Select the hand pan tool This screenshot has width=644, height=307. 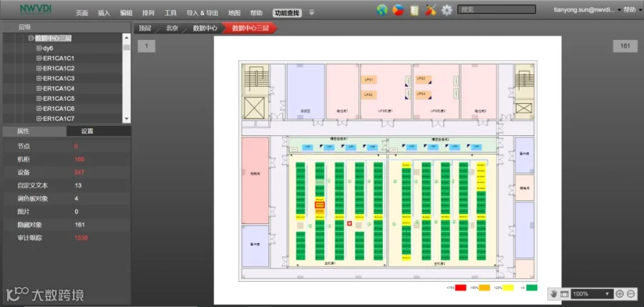554,294
